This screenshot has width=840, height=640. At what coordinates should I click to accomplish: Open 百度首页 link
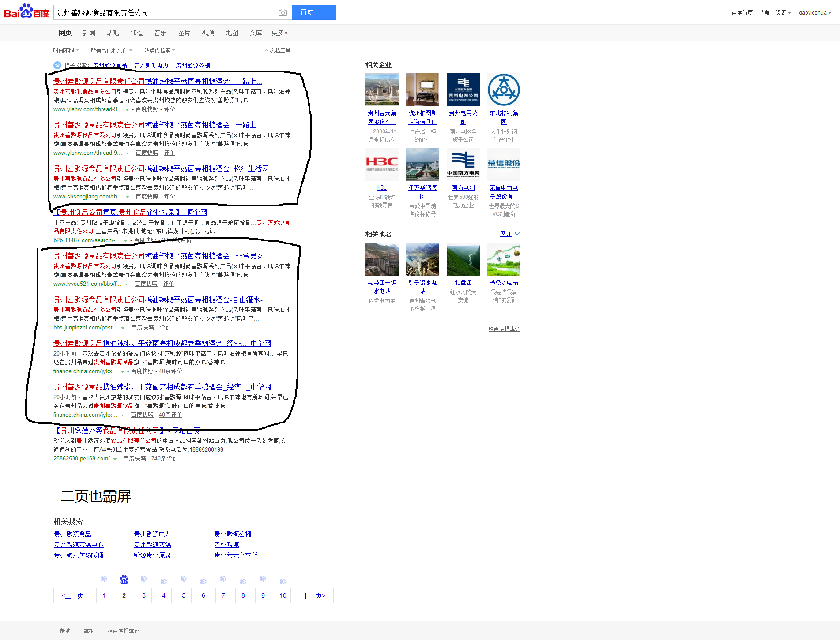[x=742, y=13]
